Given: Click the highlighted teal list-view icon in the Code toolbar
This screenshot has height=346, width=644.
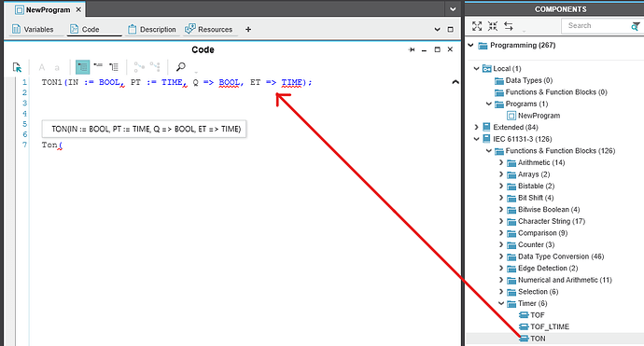Looking at the screenshot, I should tap(82, 67).
